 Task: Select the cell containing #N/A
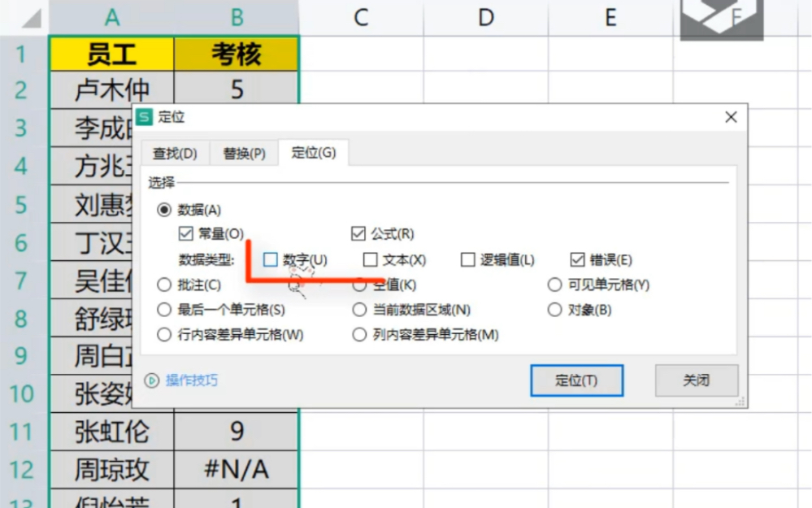coord(236,469)
